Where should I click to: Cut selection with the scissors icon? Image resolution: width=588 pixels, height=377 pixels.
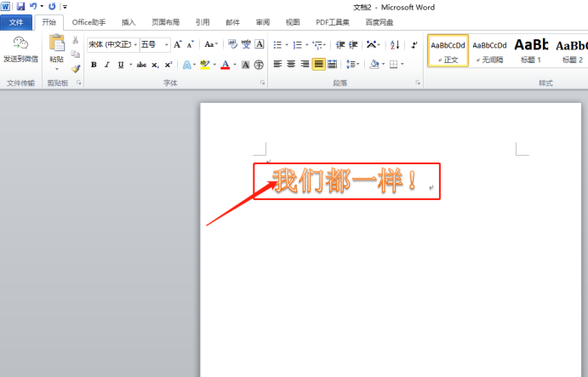76,40
